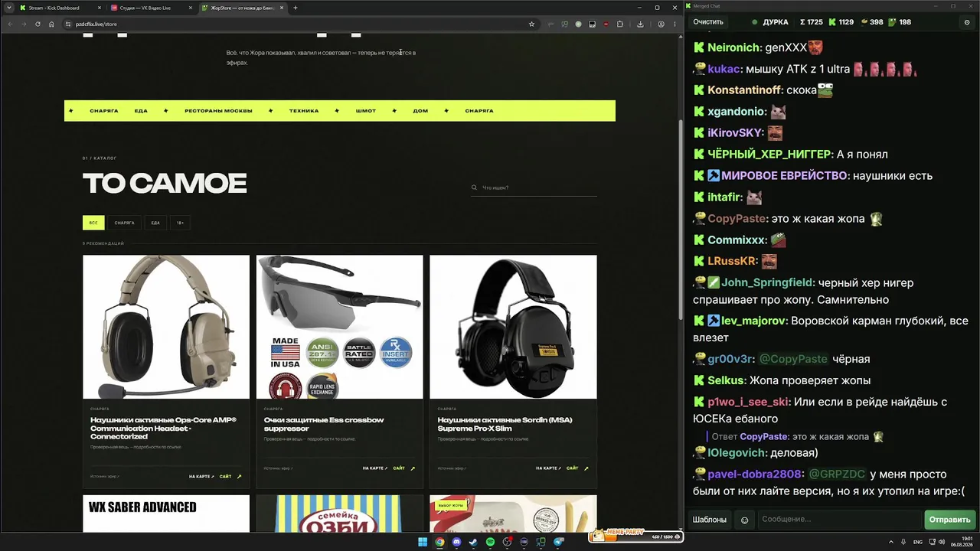Focus the 'Что ищем?' catalog search field

tap(534, 187)
